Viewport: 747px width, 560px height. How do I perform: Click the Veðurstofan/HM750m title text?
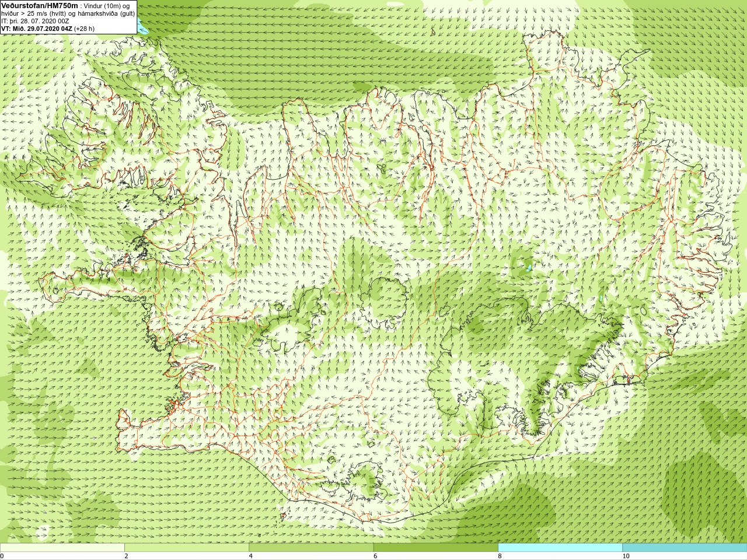39,5
